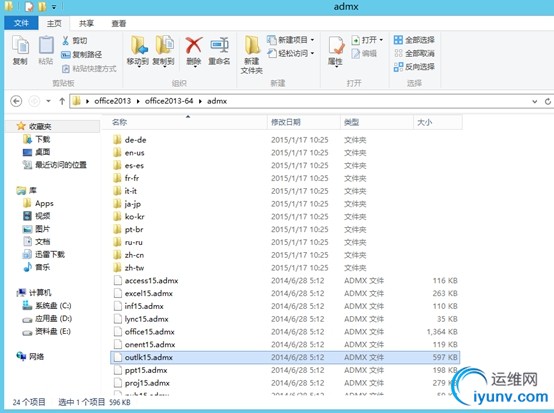This screenshot has width=554, height=413.
Task: Select the inf15.admx file
Action: pyautogui.click(x=144, y=306)
